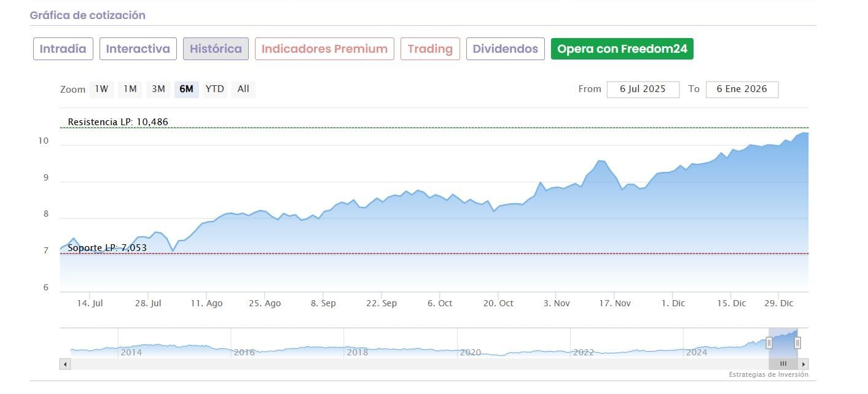
Task: Click the scrollbar thumb grip in navigator
Action: (783, 364)
